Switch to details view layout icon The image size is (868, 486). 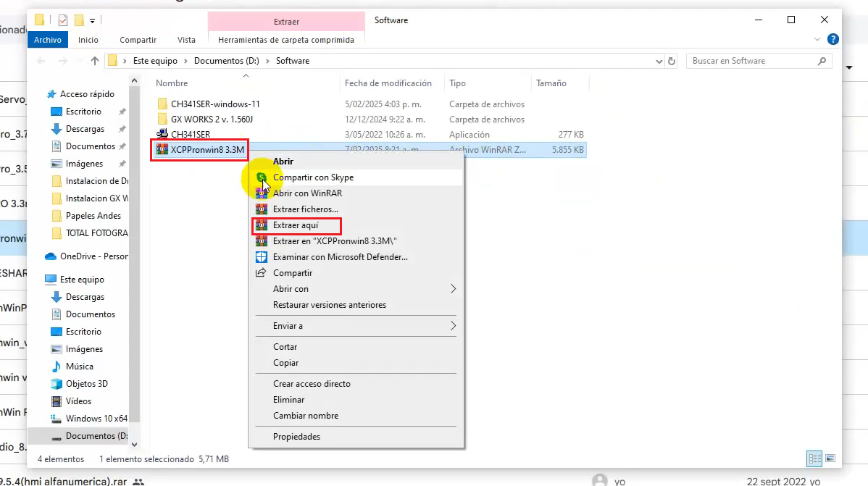tap(814, 458)
